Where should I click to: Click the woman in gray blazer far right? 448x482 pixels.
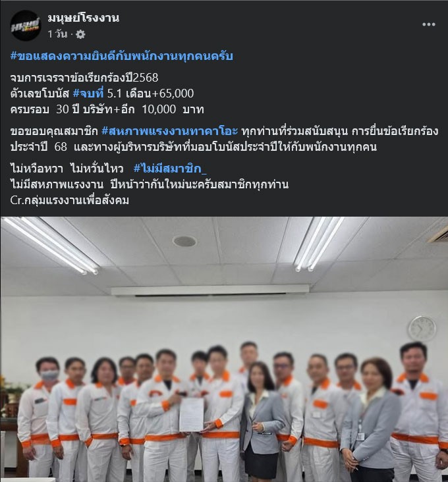(x=372, y=419)
